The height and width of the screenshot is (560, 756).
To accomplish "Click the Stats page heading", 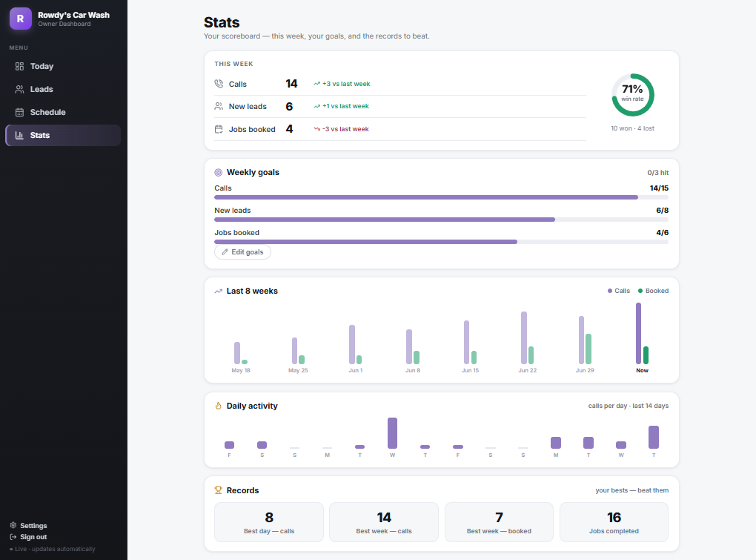I will [222, 22].
